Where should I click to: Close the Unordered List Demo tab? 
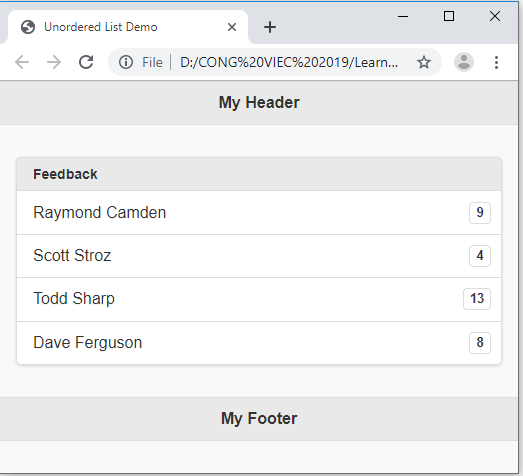click(232, 27)
